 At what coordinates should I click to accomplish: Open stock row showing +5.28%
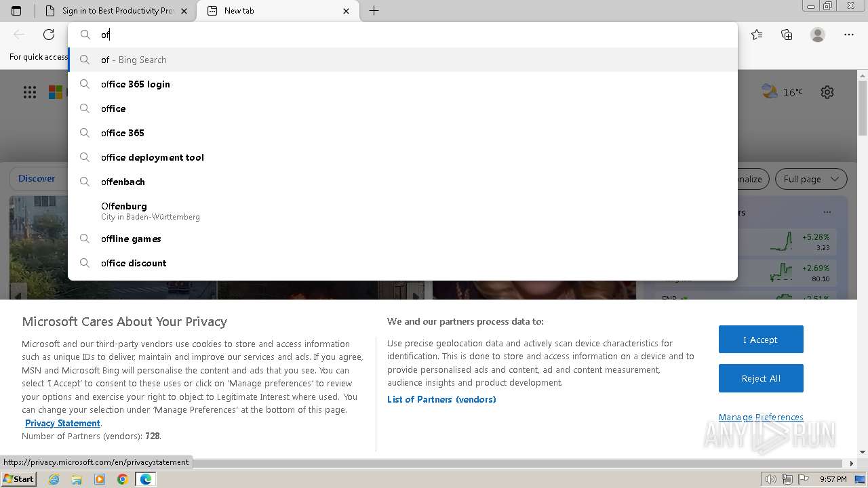click(x=787, y=242)
